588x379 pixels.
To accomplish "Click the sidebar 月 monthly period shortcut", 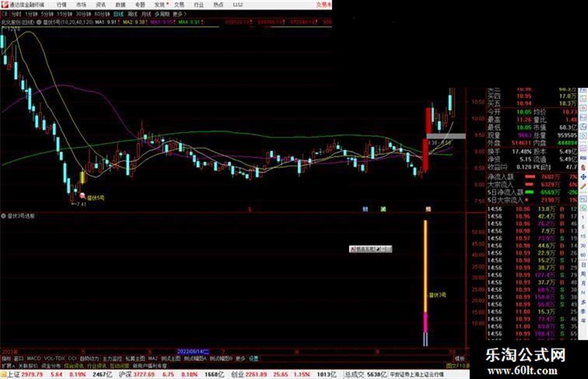I will pyautogui.click(x=583, y=283).
